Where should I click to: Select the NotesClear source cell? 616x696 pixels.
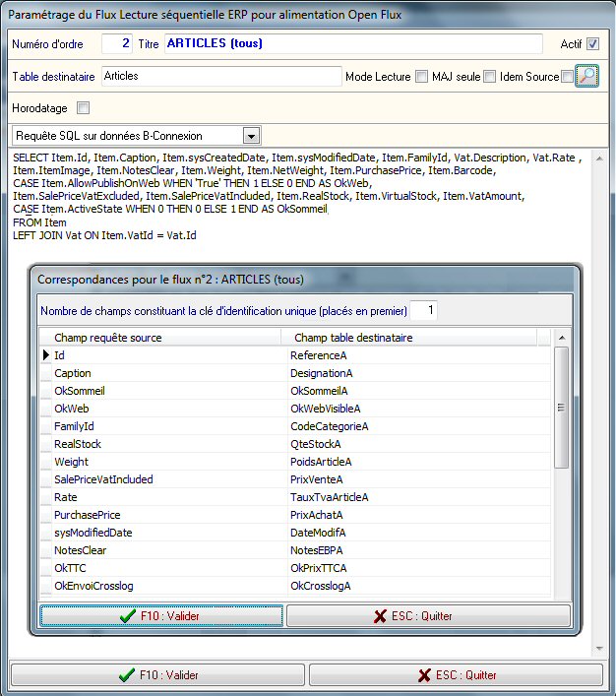click(169, 550)
